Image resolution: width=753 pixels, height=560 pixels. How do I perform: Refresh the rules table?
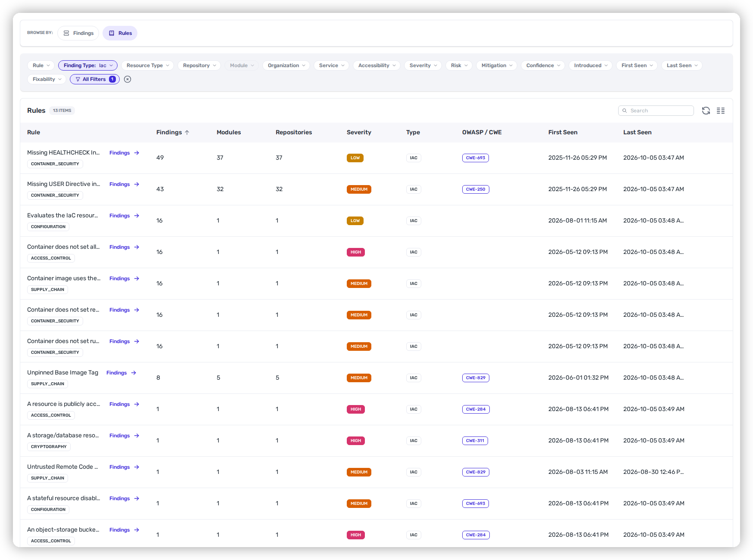coord(706,111)
